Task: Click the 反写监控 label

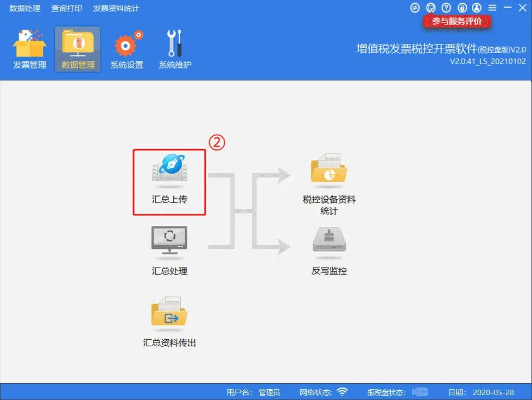Action: (x=329, y=271)
